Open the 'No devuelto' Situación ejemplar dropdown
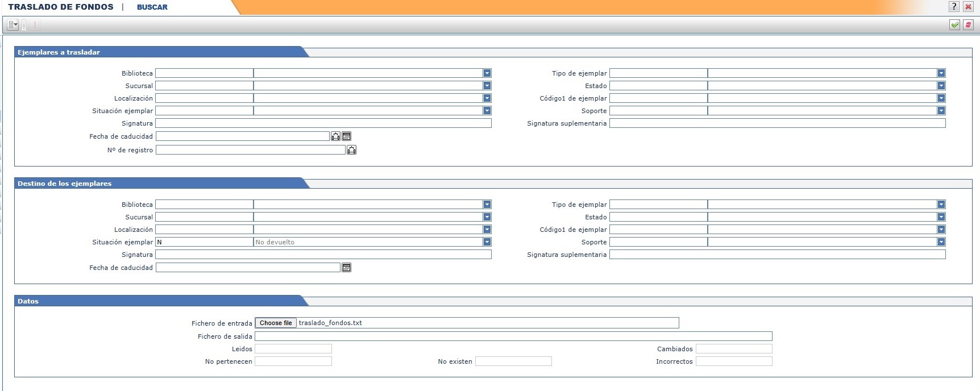The image size is (980, 391). (487, 242)
